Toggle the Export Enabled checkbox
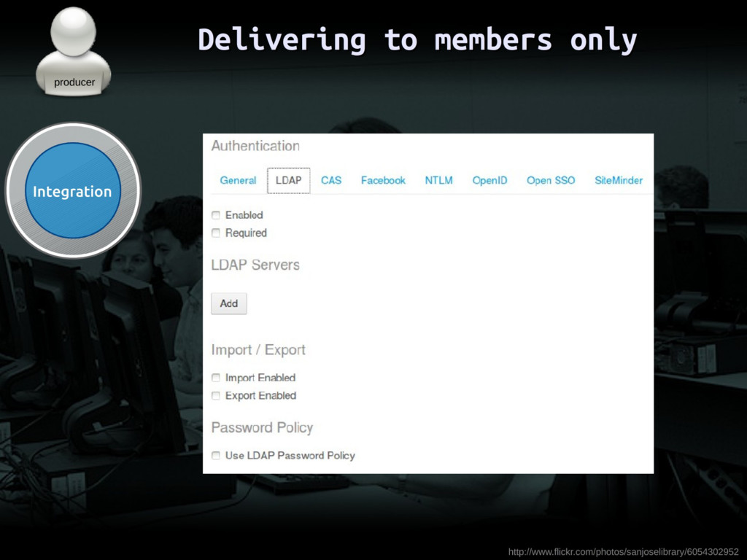Viewport: 747px width, 560px height. tap(216, 396)
